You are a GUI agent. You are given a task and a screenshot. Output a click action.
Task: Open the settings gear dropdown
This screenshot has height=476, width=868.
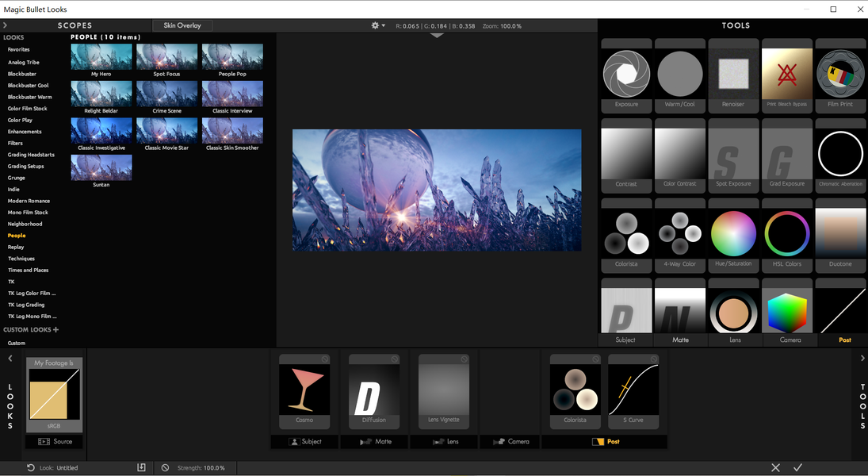pyautogui.click(x=378, y=25)
